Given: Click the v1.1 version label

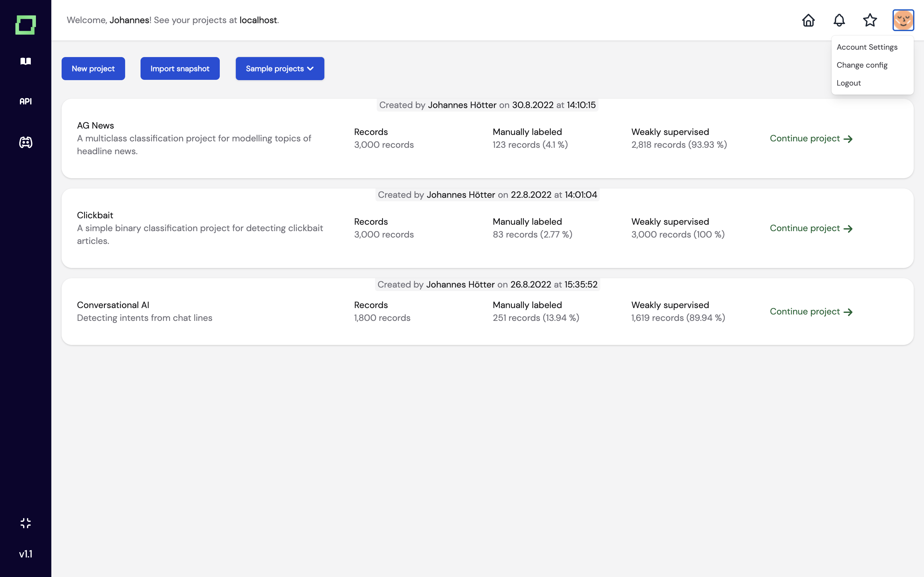Looking at the screenshot, I should (x=26, y=554).
